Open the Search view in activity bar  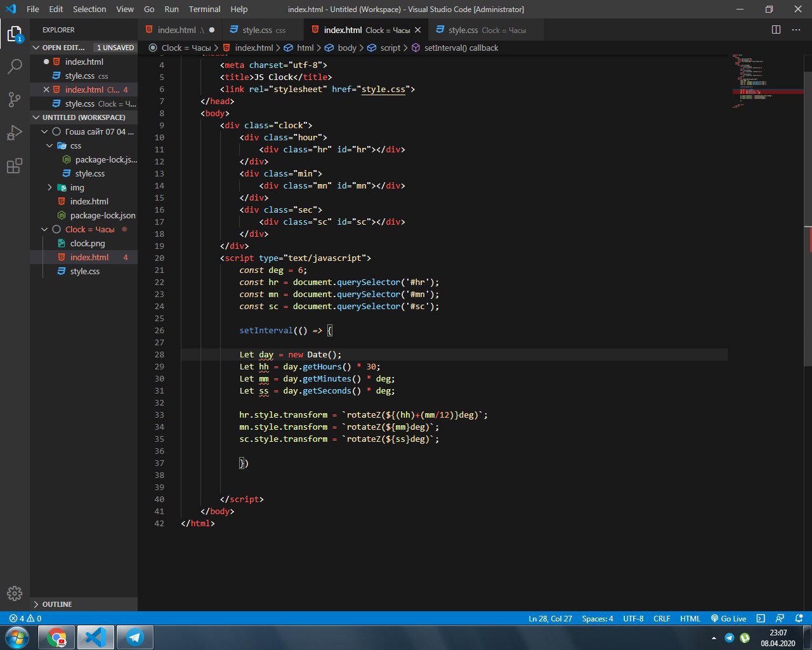click(15, 67)
